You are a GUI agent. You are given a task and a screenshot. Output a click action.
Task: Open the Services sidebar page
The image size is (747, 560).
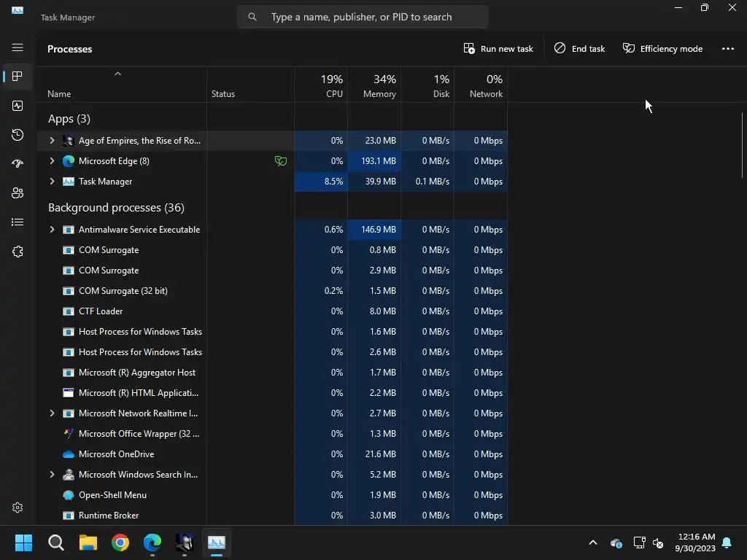pyautogui.click(x=18, y=252)
